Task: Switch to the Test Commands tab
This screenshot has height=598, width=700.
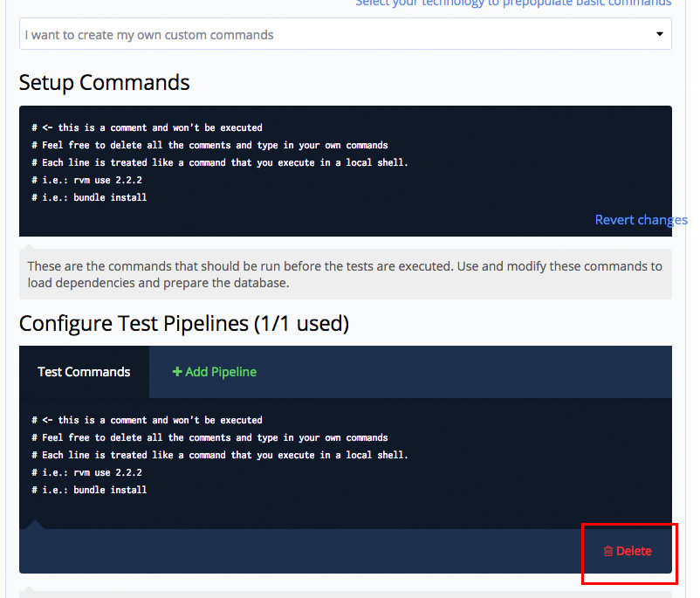Action: click(84, 372)
